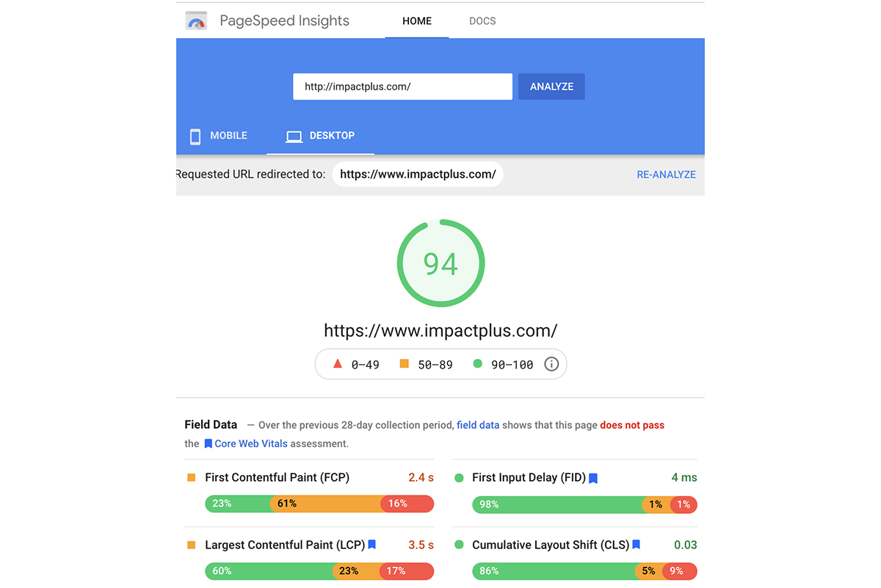Click green circle 90–100 legend marker
This screenshot has width=881, height=588.
(x=478, y=363)
